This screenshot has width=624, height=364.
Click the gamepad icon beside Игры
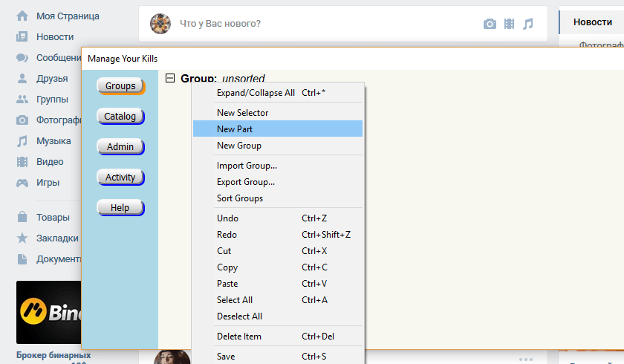pyautogui.click(x=22, y=183)
